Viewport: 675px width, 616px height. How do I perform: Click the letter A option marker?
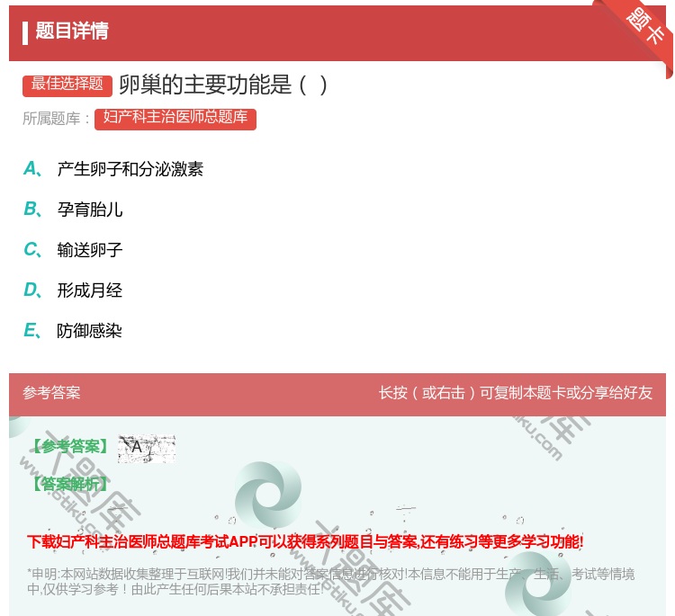31,168
